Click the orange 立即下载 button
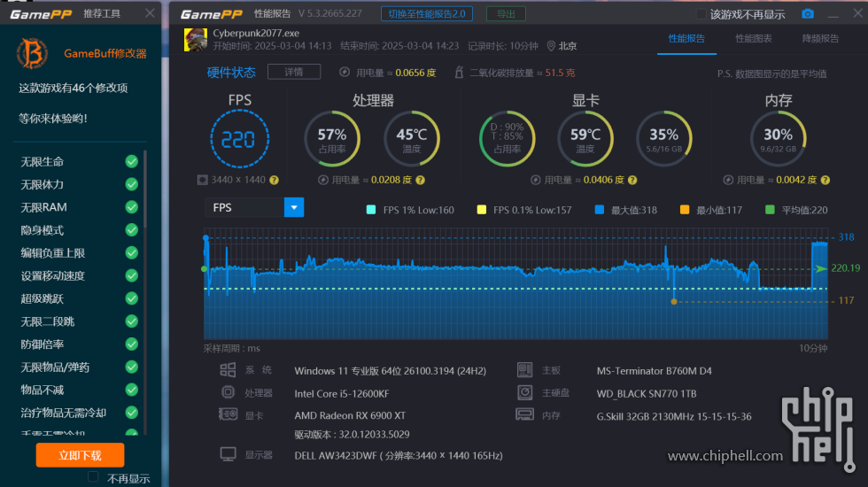The height and width of the screenshot is (487, 868). (81, 455)
